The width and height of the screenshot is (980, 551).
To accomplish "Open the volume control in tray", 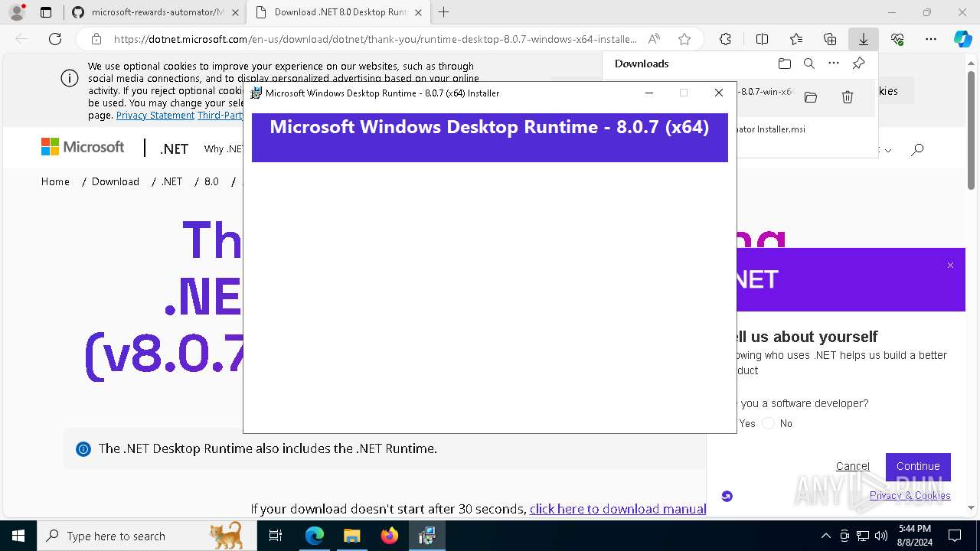I will (x=881, y=536).
